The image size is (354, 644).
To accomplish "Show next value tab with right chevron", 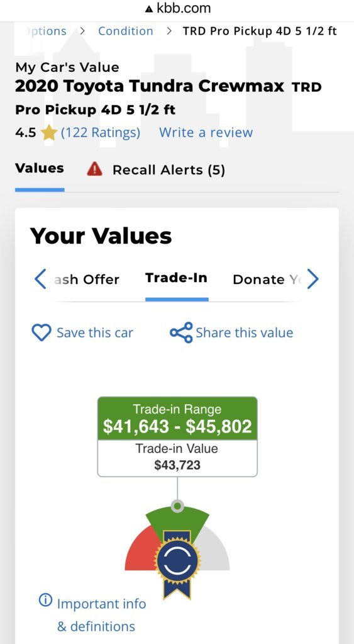I will 313,279.
